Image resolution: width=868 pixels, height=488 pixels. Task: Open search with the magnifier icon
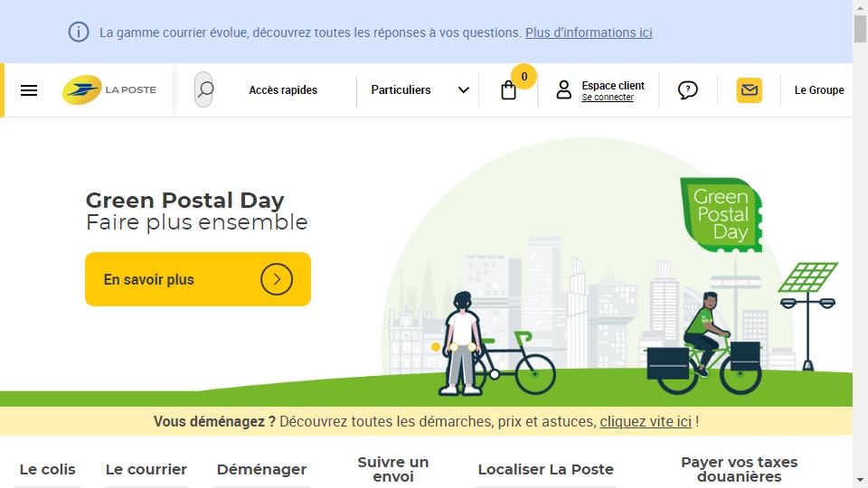point(203,89)
